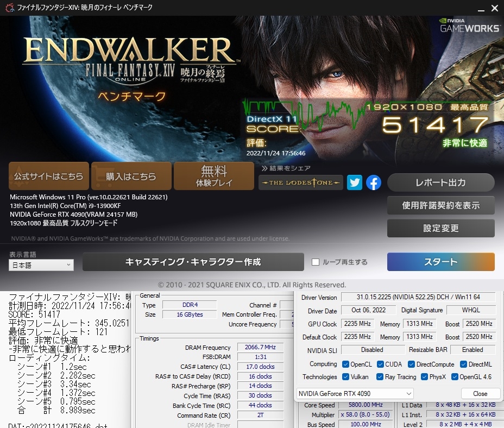The image size is (504, 428).
Task: Click 平均フレームレート line in report
Action: click(69, 323)
